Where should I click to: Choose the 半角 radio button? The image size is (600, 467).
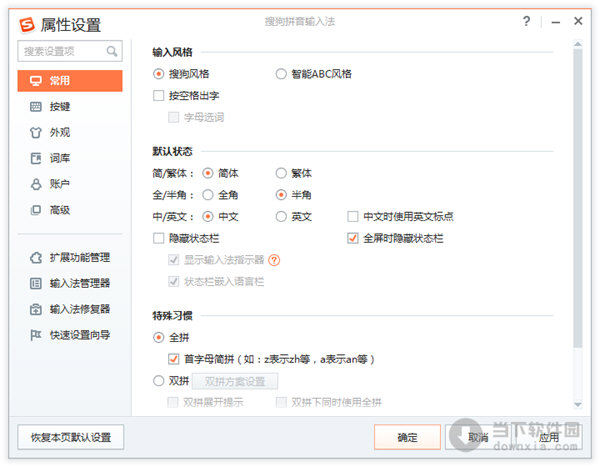coord(281,195)
